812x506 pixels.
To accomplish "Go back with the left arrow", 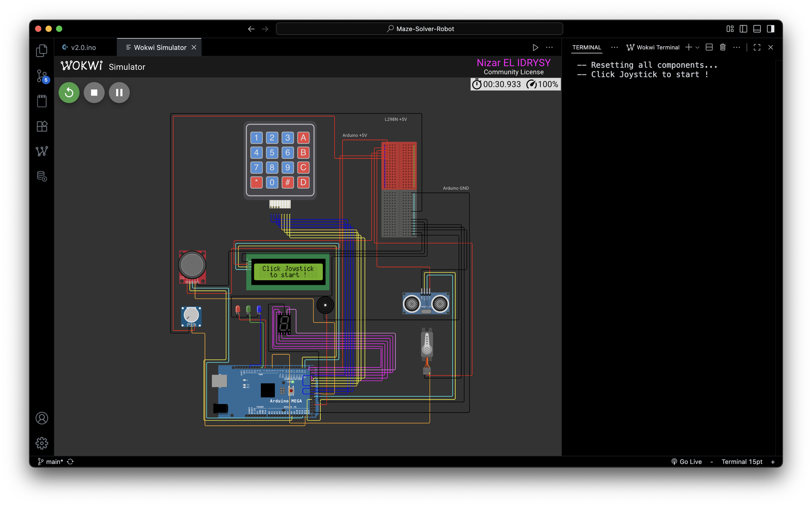I will (x=251, y=29).
